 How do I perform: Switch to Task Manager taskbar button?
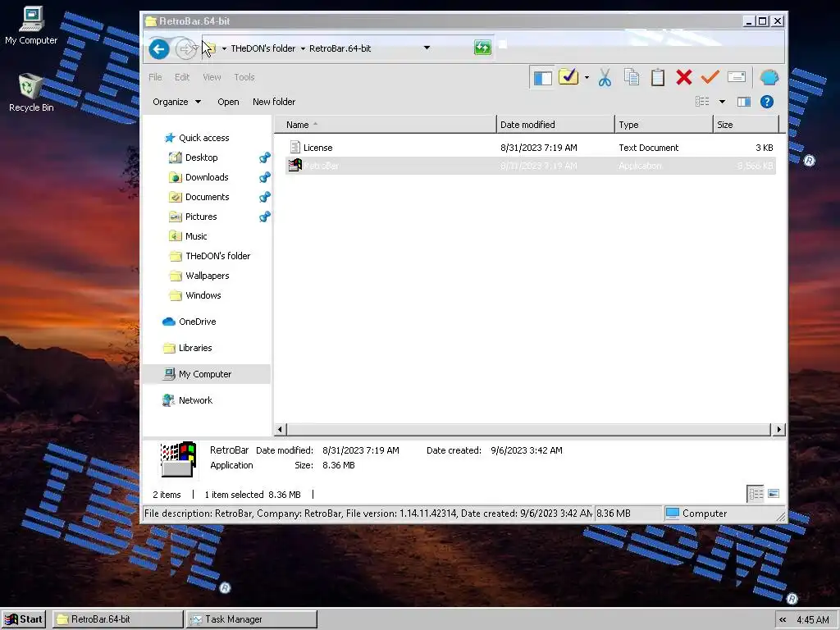(x=251, y=619)
